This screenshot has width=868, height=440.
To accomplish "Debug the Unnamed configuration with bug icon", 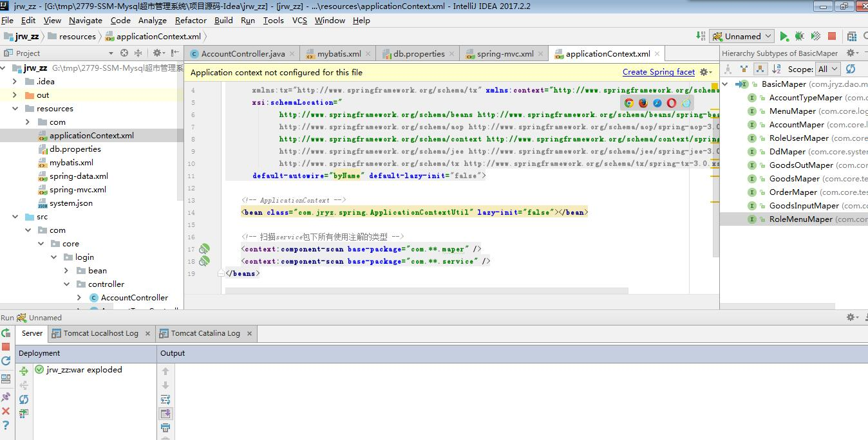I will pyautogui.click(x=800, y=37).
